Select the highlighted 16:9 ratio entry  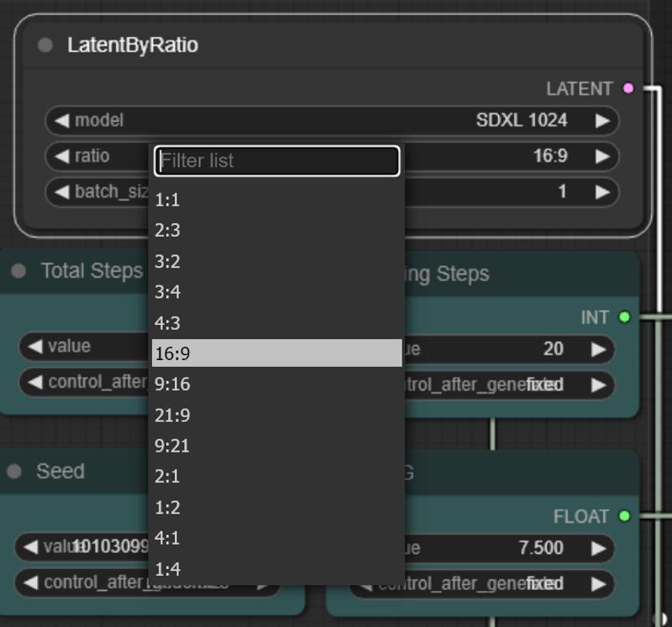click(277, 353)
